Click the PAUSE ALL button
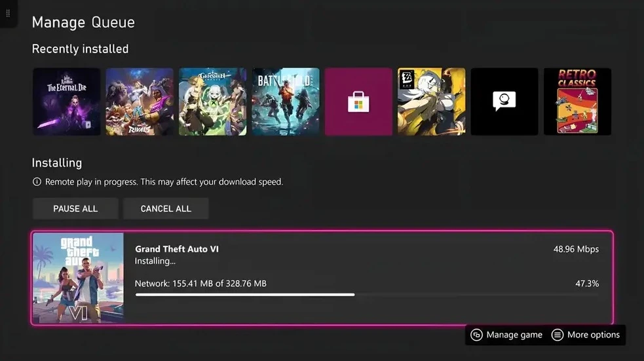Viewport: 644px width, 361px height. tap(75, 208)
